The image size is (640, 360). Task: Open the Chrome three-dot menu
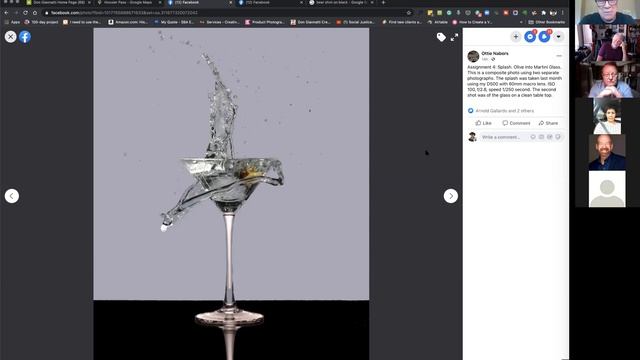(563, 13)
